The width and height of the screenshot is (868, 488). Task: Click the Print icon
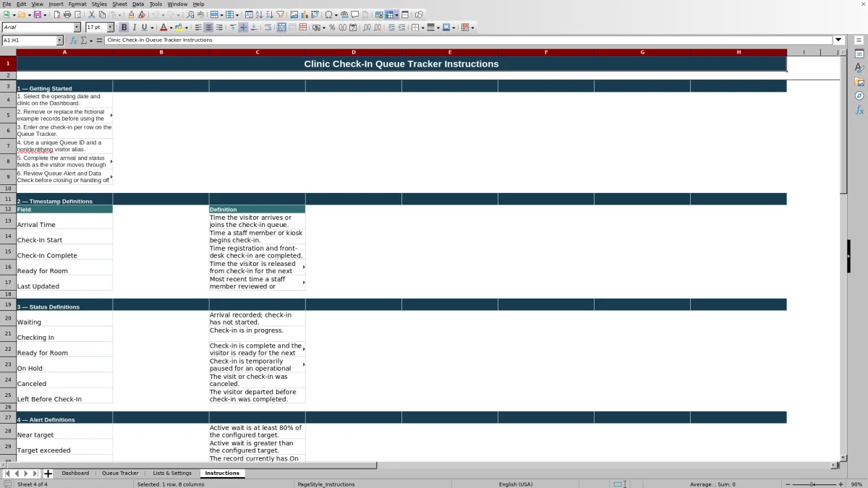67,14
